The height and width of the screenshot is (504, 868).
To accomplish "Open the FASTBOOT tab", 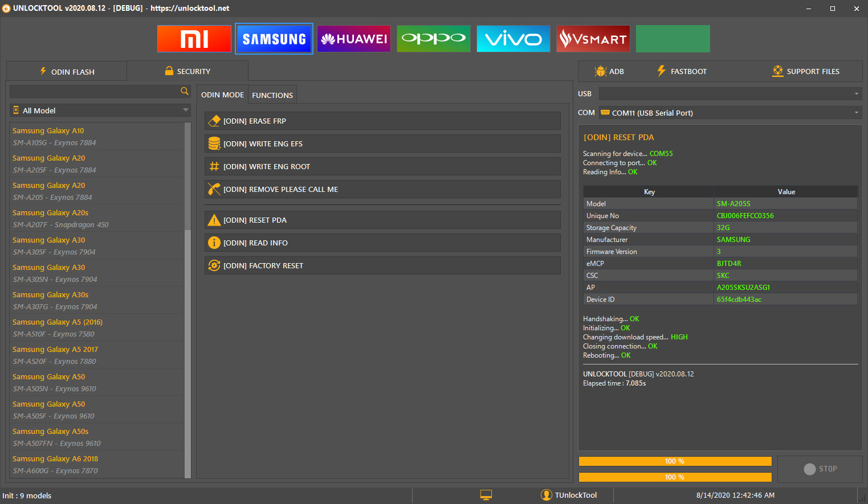I will (x=682, y=71).
